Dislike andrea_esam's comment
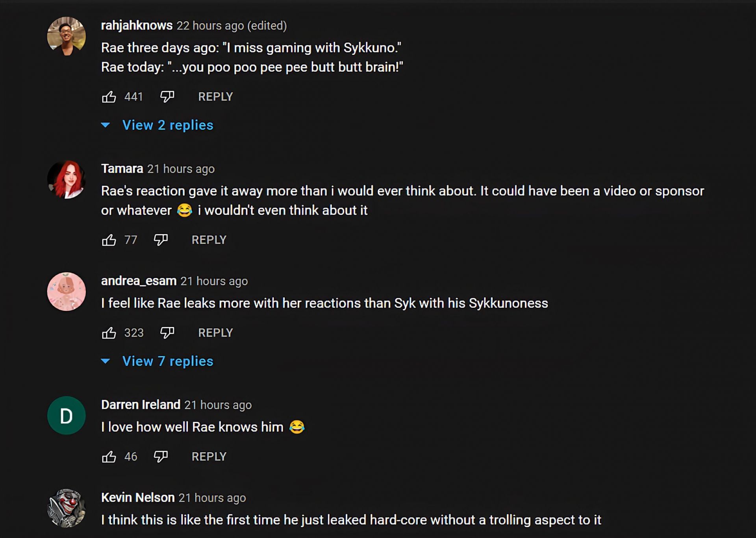Image resolution: width=756 pixels, height=538 pixels. click(x=167, y=333)
